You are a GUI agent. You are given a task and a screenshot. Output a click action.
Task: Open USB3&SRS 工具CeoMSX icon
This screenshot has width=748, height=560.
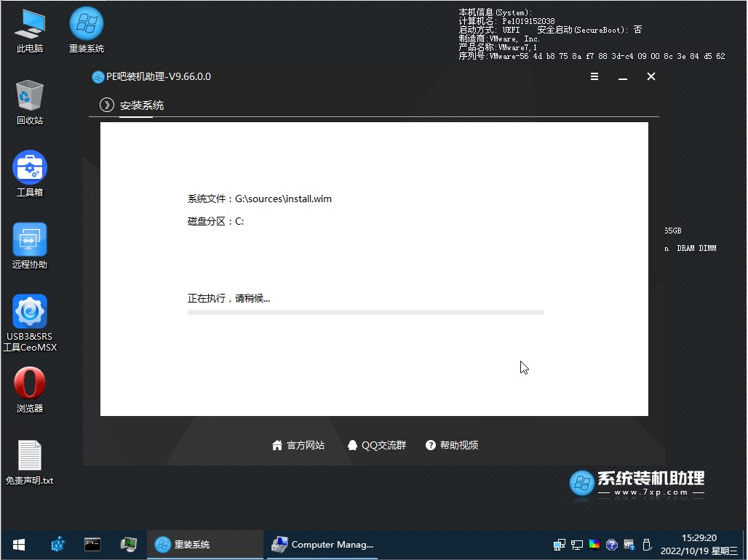click(30, 323)
